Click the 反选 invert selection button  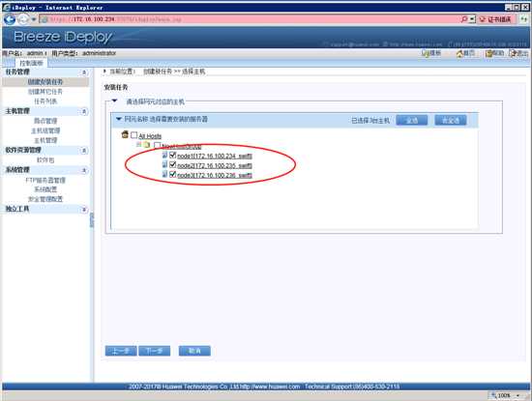click(451, 121)
